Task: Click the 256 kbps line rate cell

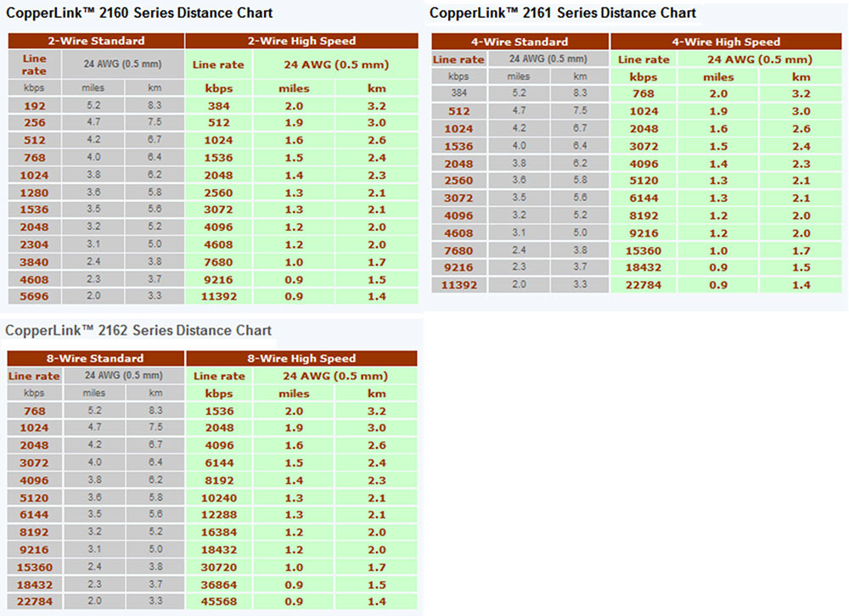Action: point(35,123)
